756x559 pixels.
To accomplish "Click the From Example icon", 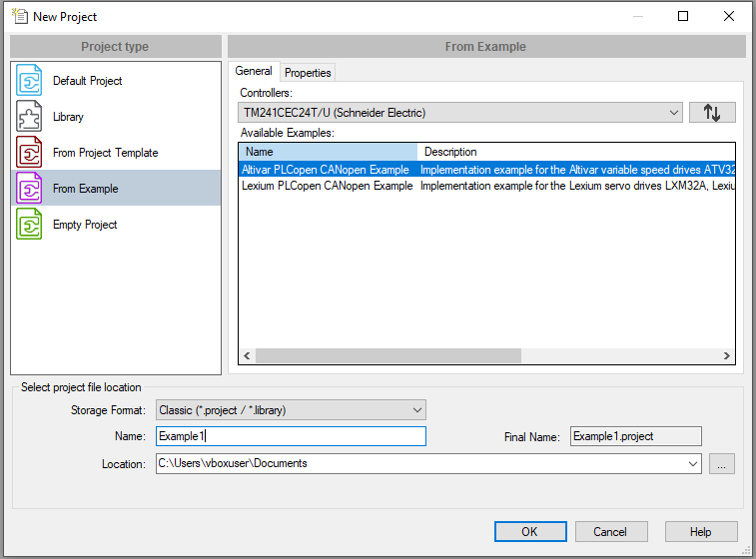I will click(30, 189).
